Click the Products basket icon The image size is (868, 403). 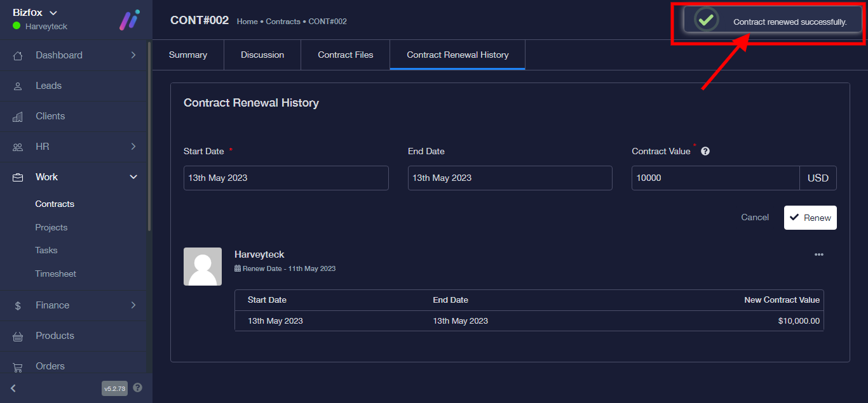(18, 336)
